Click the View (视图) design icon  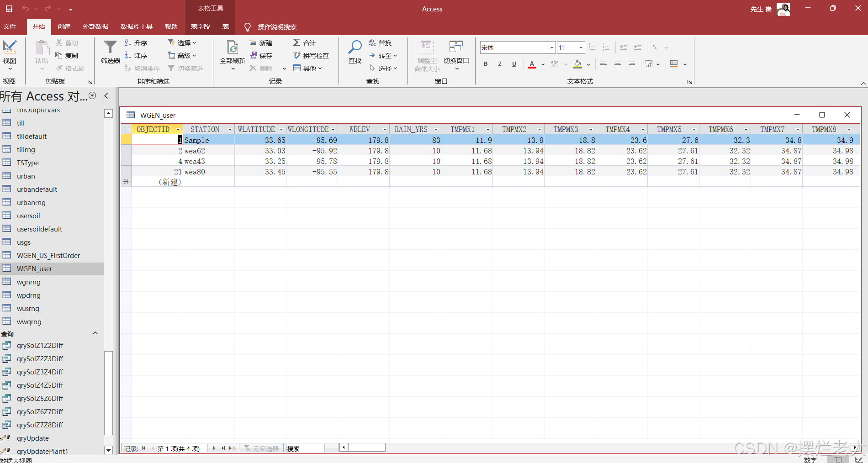(x=10, y=47)
